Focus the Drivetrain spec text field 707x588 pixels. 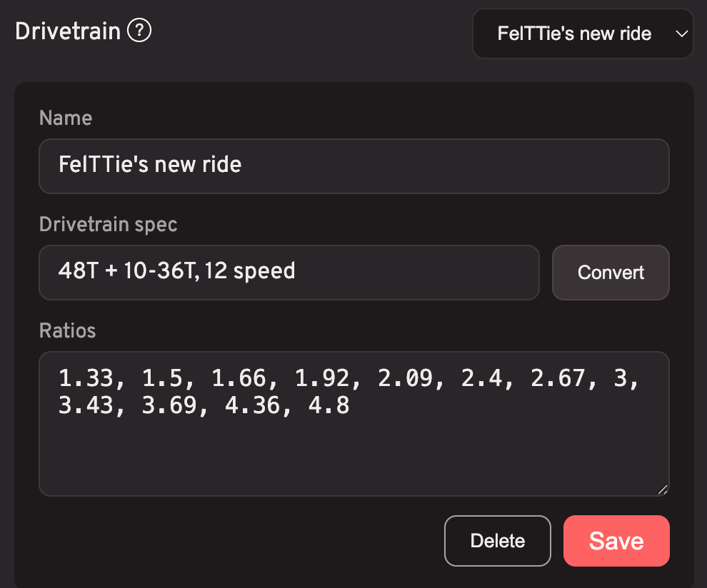pyautogui.click(x=289, y=273)
